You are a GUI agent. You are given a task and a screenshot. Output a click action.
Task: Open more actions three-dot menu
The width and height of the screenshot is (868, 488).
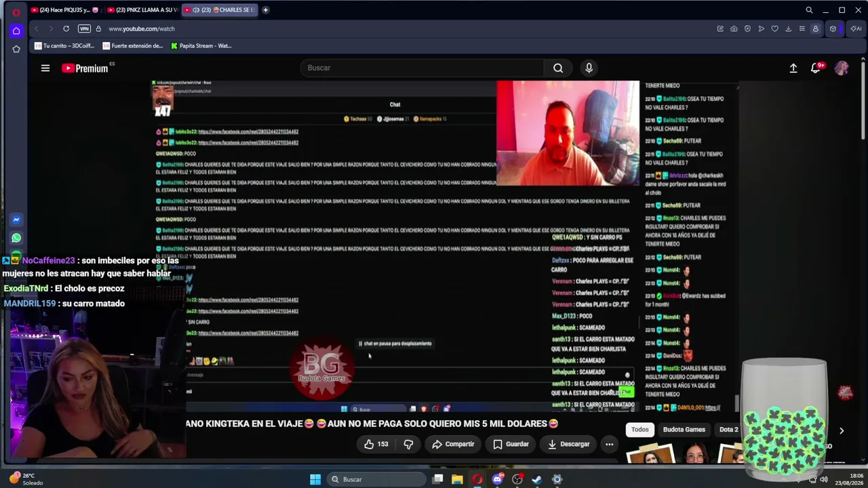(x=609, y=444)
